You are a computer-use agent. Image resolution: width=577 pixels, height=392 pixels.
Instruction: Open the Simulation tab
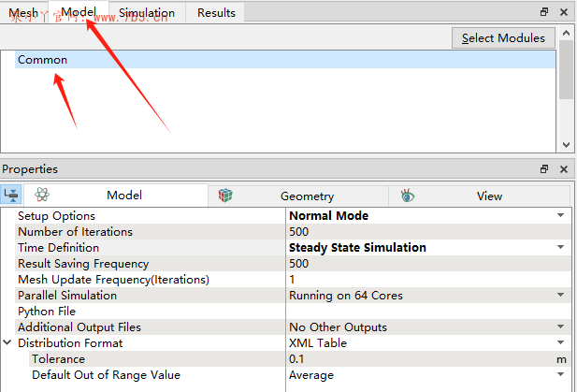[146, 13]
